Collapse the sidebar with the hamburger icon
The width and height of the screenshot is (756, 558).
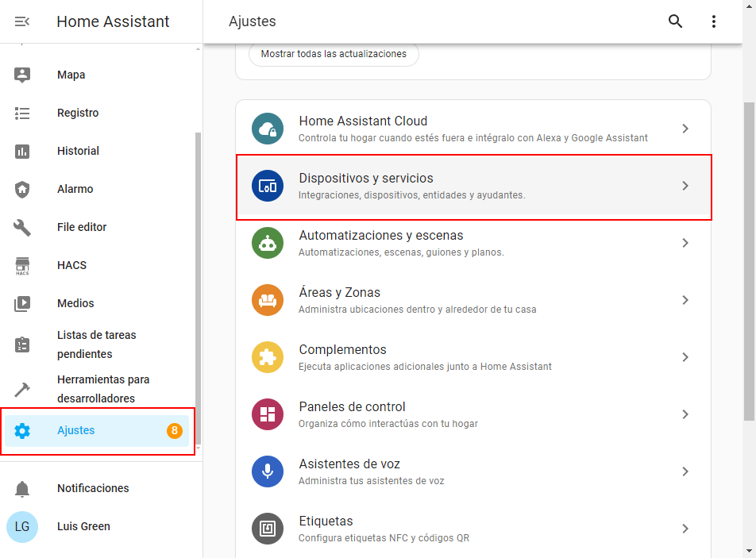coord(22,21)
